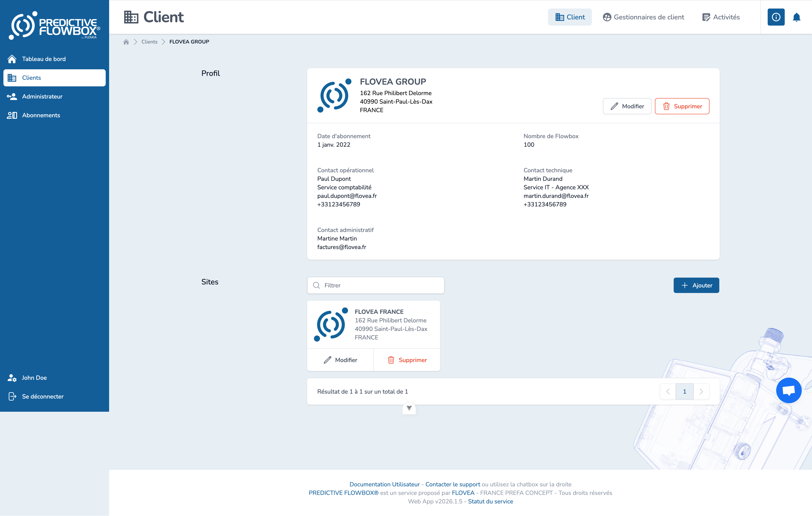Viewport: 812px width, 516px height.
Task: Open the Administrateur section
Action: pos(12,97)
